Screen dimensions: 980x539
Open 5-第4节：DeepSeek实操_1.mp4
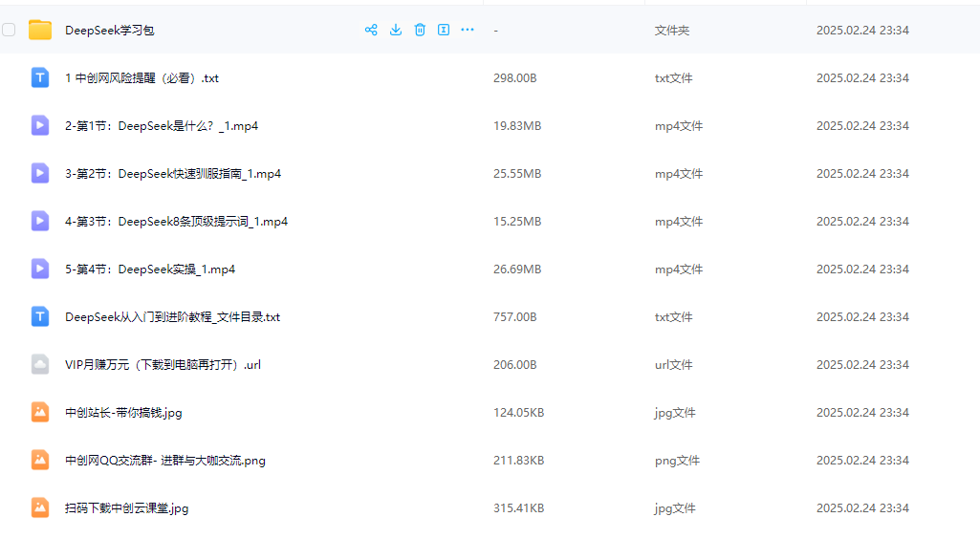[x=150, y=269]
